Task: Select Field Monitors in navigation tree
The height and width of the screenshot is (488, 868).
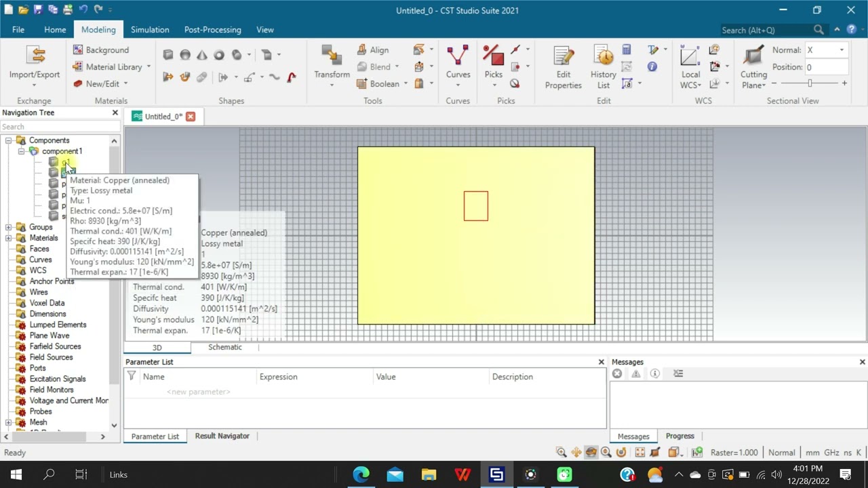Action: coord(52,390)
